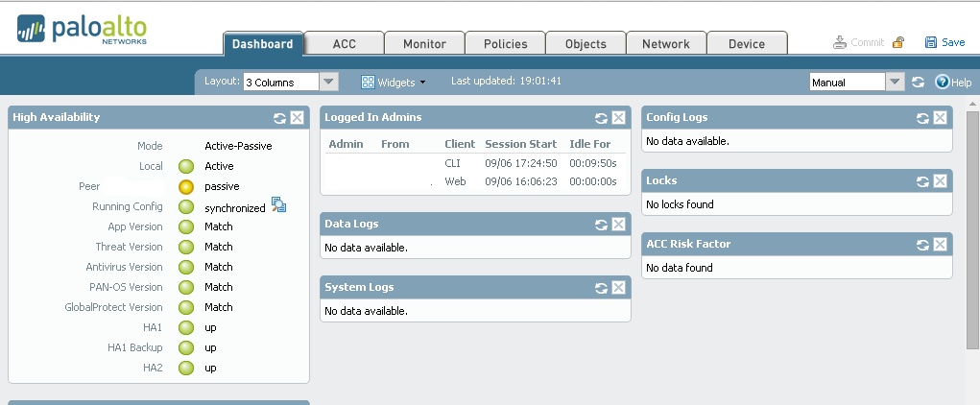Open the Layout dropdown showing 3 Columns
Viewport: 980px width, 405px height.
(291, 82)
